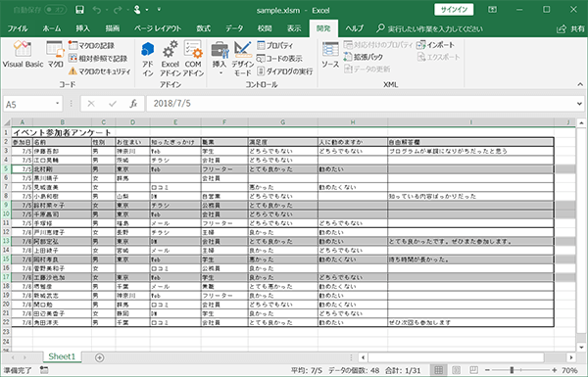Click the formula bar showing 2018/7/5
This screenshot has height=377, width=588.
tap(360, 104)
